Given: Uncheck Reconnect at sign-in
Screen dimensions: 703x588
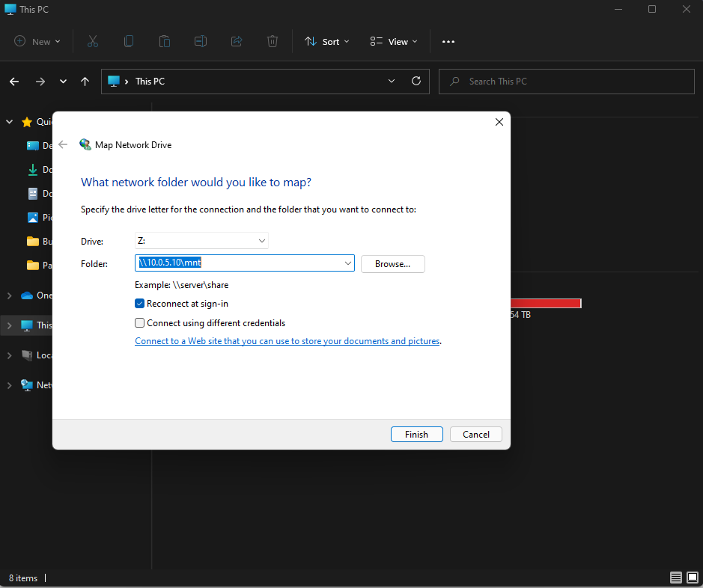Looking at the screenshot, I should click(139, 304).
